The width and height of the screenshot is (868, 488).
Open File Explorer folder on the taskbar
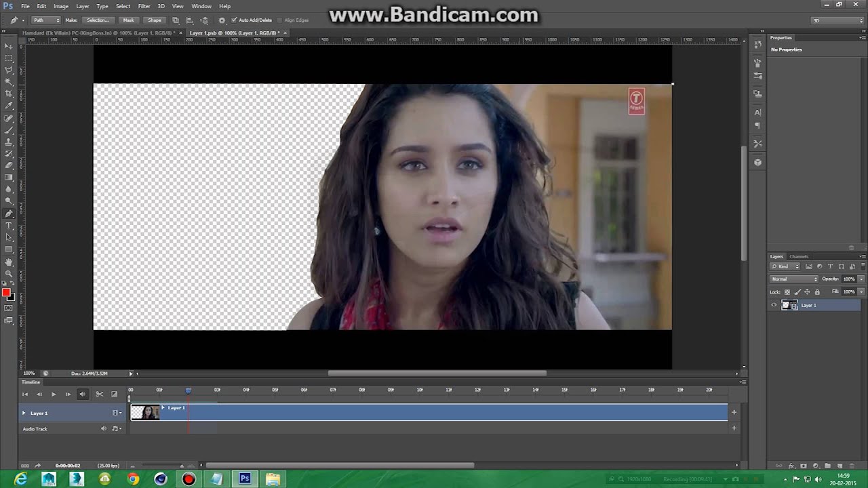pyautogui.click(x=273, y=479)
